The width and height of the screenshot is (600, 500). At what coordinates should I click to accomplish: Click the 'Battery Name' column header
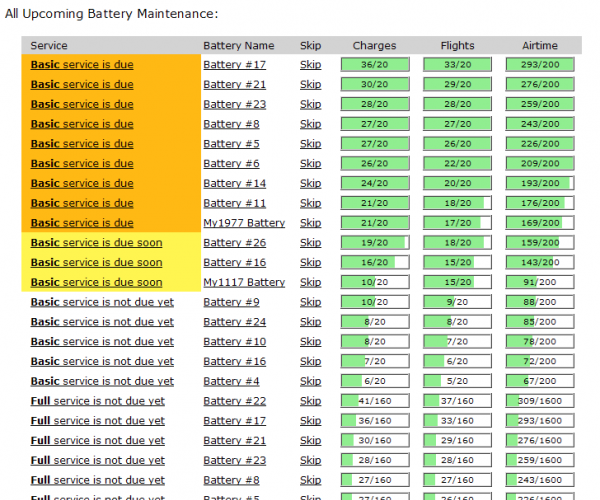[x=239, y=46]
